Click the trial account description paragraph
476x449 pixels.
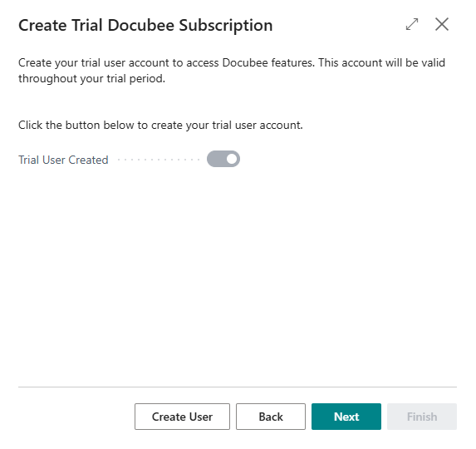(x=232, y=71)
